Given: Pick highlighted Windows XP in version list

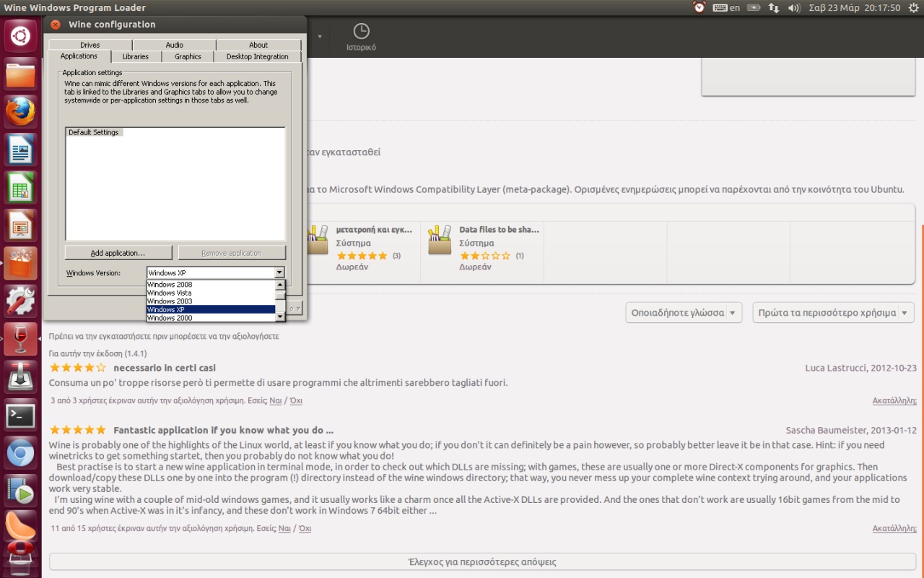Looking at the screenshot, I should click(x=211, y=309).
